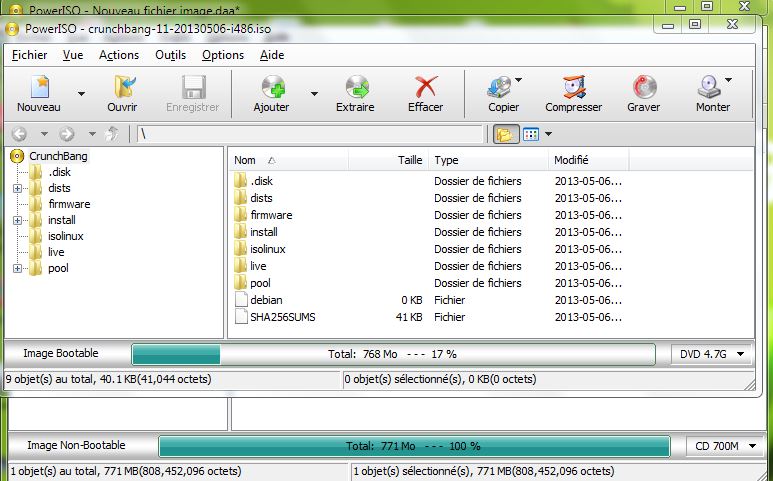
Task: Open the Vue menu
Action: [x=73, y=55]
